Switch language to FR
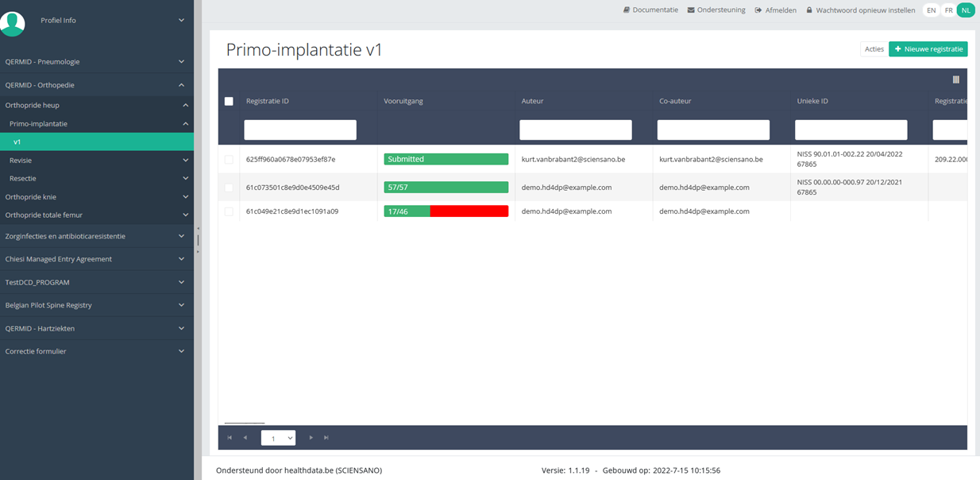 tap(948, 10)
